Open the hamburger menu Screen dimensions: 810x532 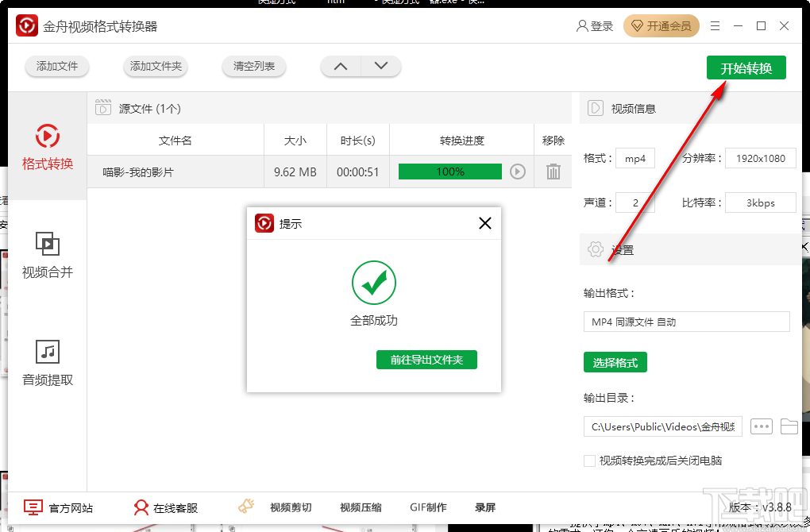[x=714, y=25]
